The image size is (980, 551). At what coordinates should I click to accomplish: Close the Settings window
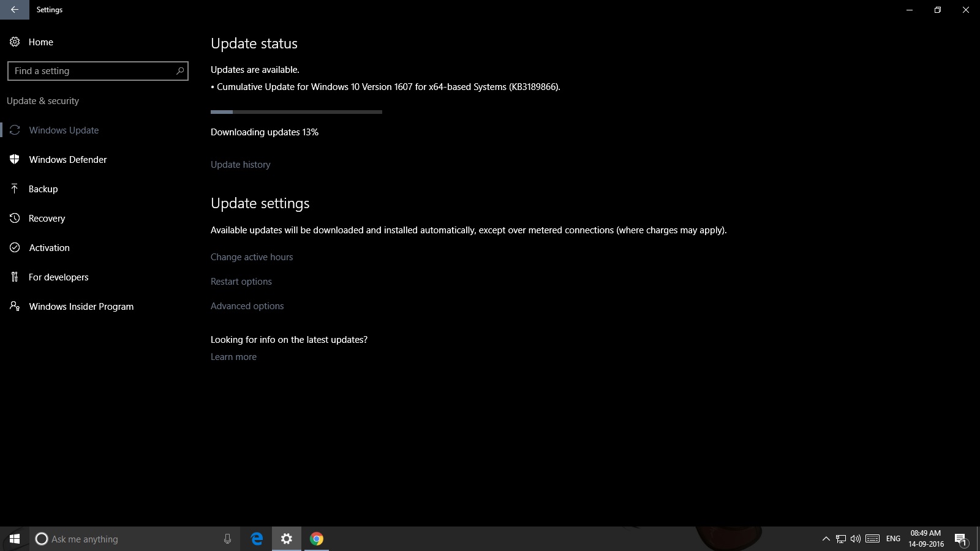pos(966,10)
